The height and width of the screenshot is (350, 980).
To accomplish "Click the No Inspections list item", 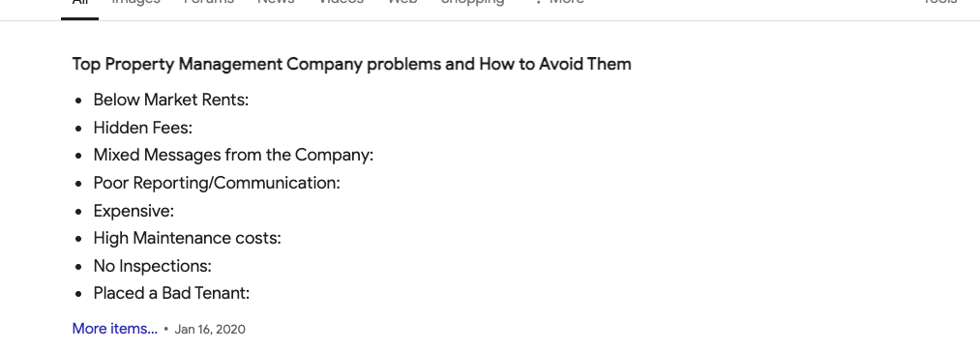I will pyautogui.click(x=153, y=266).
